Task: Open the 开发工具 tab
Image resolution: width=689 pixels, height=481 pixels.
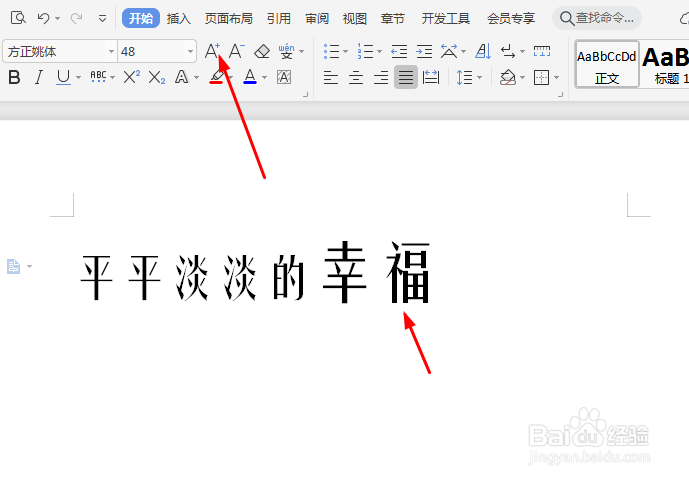Action: pyautogui.click(x=446, y=18)
